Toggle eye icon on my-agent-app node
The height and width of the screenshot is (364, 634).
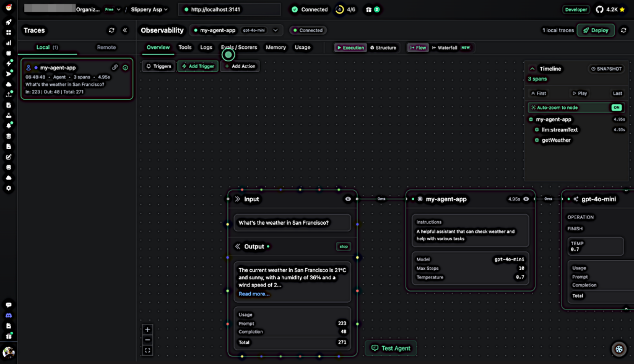pyautogui.click(x=526, y=199)
